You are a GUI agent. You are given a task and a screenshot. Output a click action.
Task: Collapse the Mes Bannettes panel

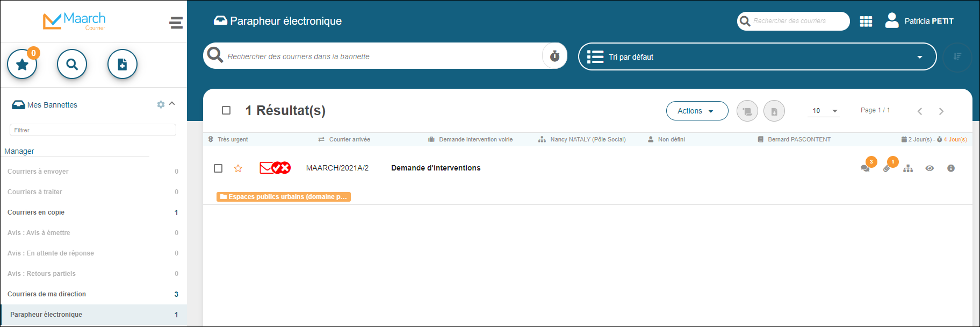[172, 104]
